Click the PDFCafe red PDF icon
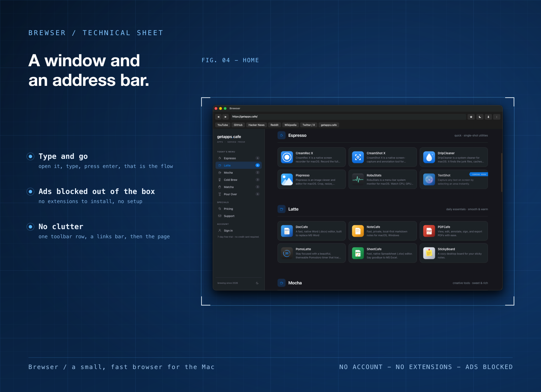This screenshot has width=541, height=392. tap(429, 231)
